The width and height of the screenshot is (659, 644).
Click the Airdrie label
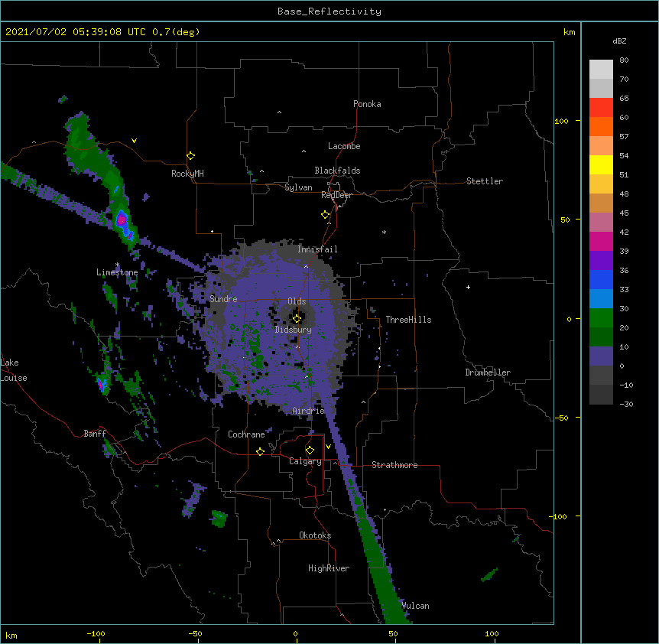tap(308, 411)
